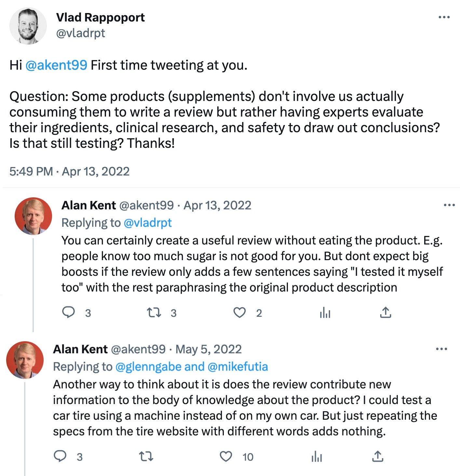Screen dimensions: 460x476
Task: Retweet Alan Kent's April 13 reply
Action: click(154, 313)
